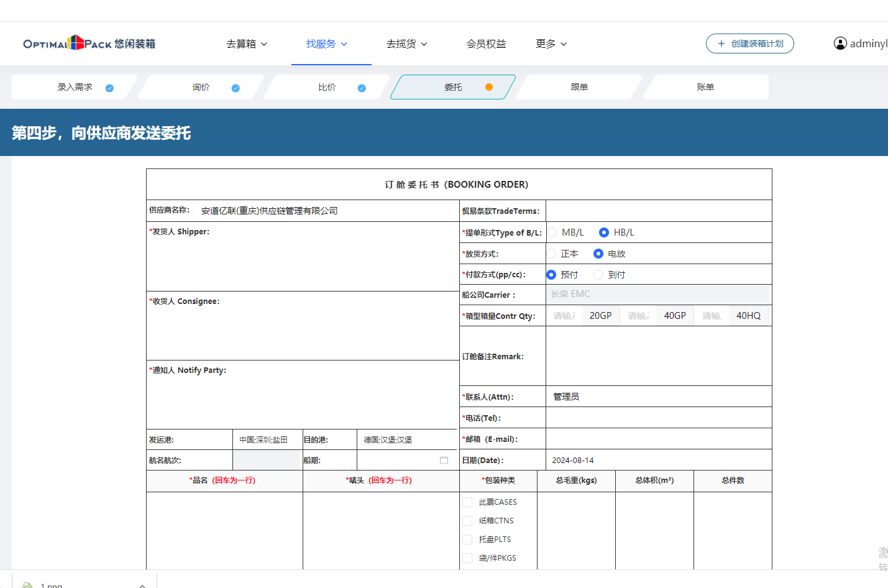
Task: Click 创建装箱计划 button
Action: pos(750,44)
